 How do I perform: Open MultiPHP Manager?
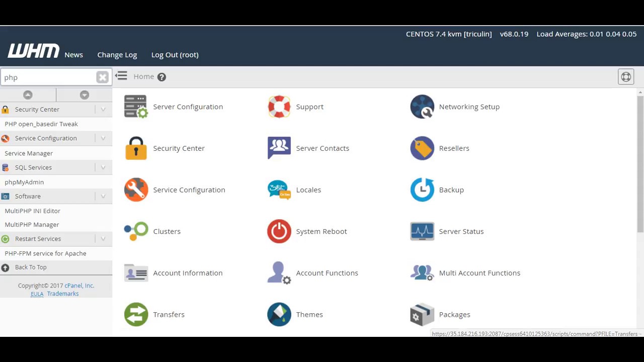(32, 225)
